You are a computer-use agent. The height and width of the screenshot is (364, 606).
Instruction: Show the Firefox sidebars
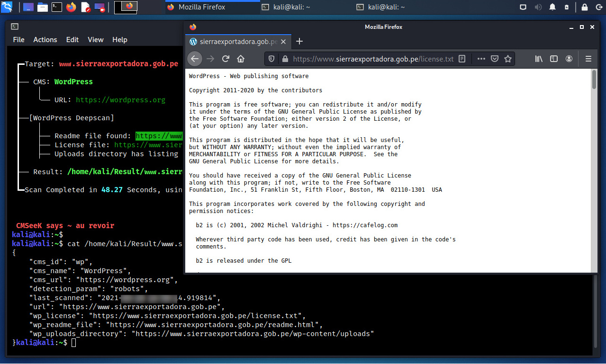point(553,59)
